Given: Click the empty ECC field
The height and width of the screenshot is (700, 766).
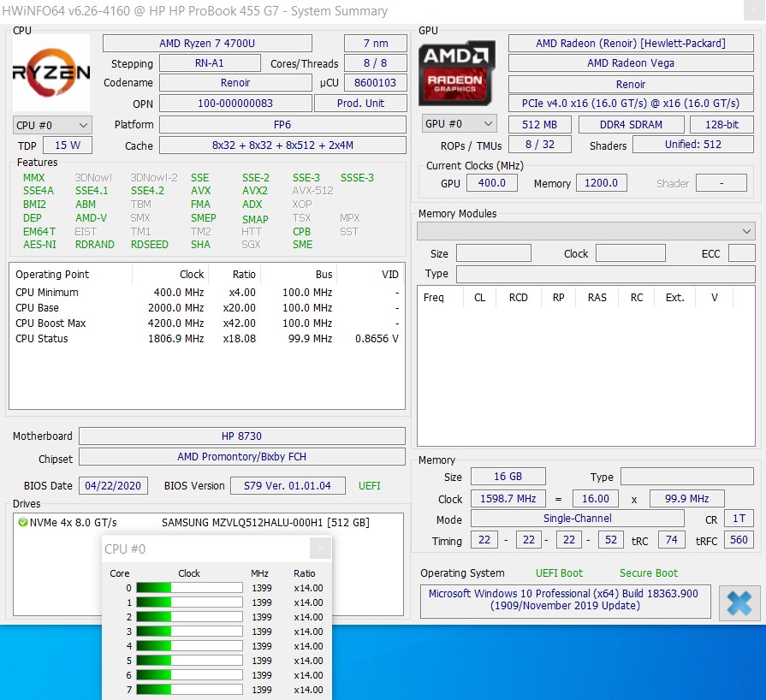Looking at the screenshot, I should 741,253.
